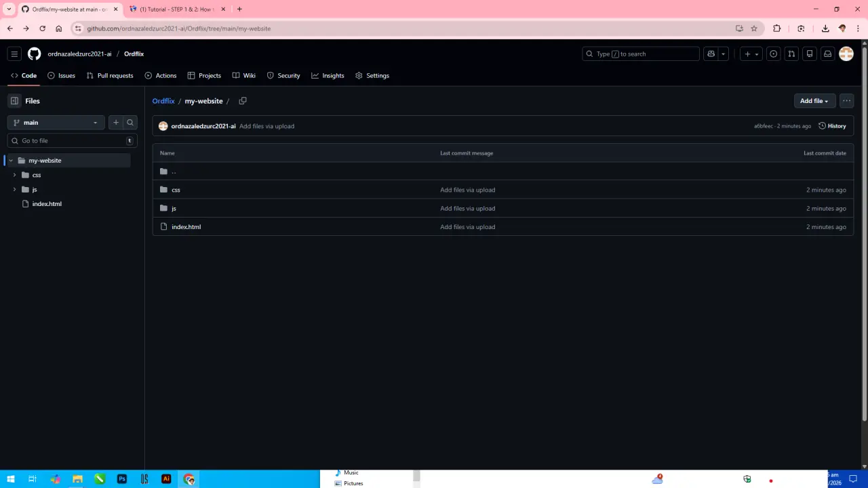The height and width of the screenshot is (488, 868).
Task: Open the Ordflix repository link in header
Action: tap(134, 54)
